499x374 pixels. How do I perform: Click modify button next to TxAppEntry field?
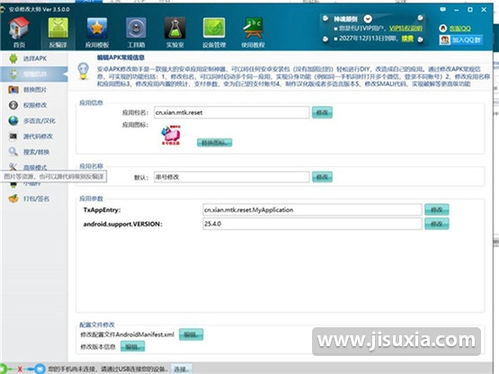(x=436, y=210)
